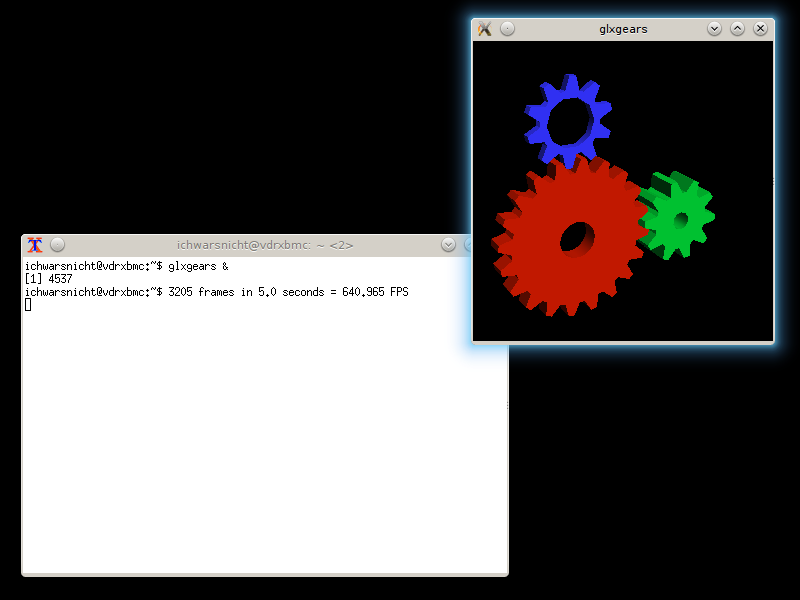Close the glxgears window

pos(760,29)
